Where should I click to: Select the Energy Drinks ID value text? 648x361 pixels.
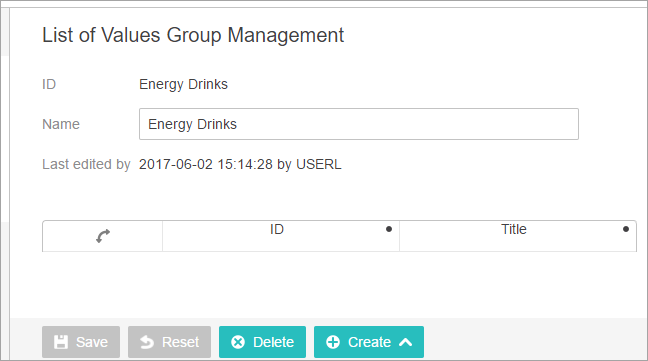(183, 84)
